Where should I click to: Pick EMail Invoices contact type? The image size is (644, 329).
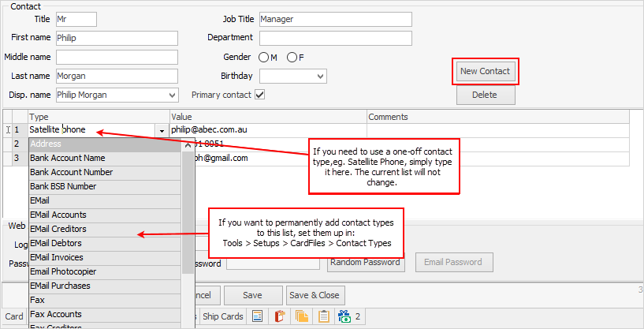[x=105, y=257]
